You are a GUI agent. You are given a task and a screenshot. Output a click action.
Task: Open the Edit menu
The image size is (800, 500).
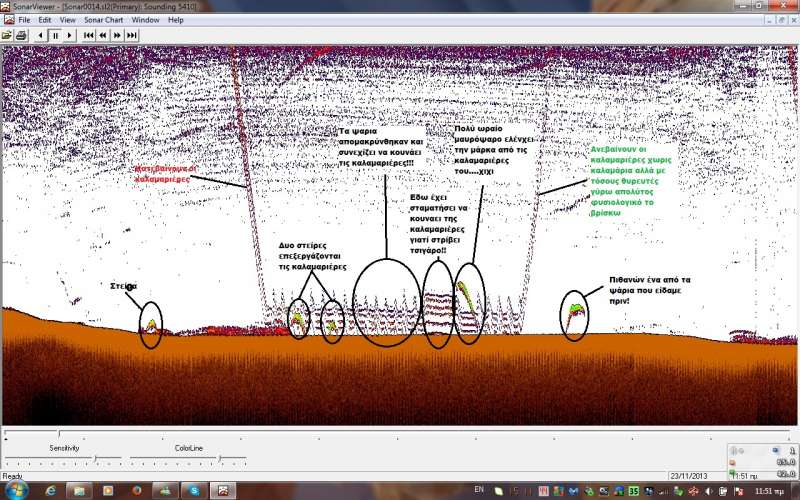[45, 20]
